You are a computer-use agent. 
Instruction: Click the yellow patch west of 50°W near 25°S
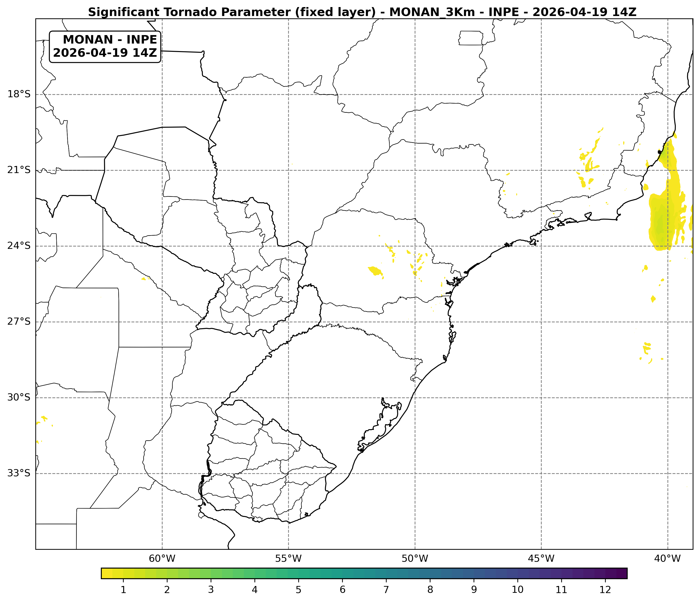[375, 271]
